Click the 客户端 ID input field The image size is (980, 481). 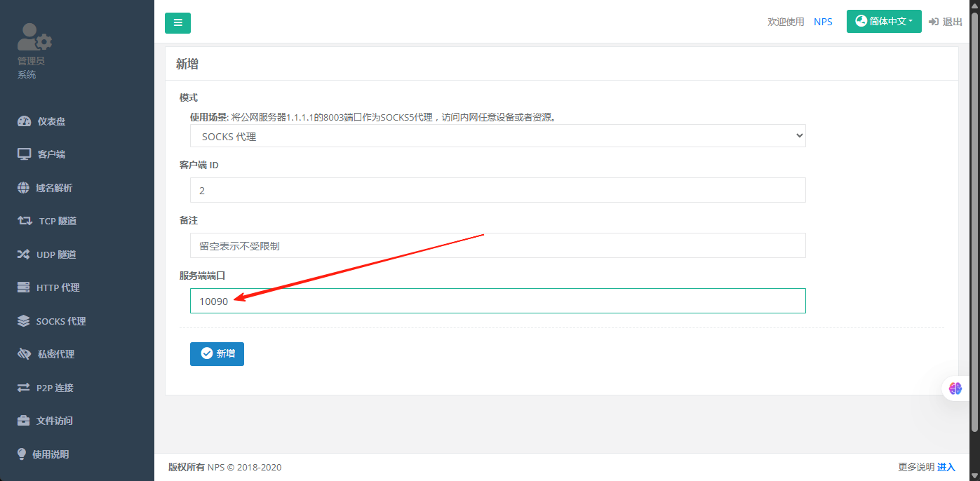[497, 190]
